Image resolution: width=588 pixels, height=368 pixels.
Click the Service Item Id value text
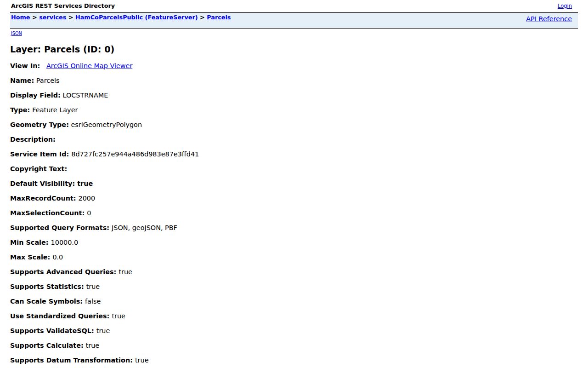pyautogui.click(x=135, y=154)
